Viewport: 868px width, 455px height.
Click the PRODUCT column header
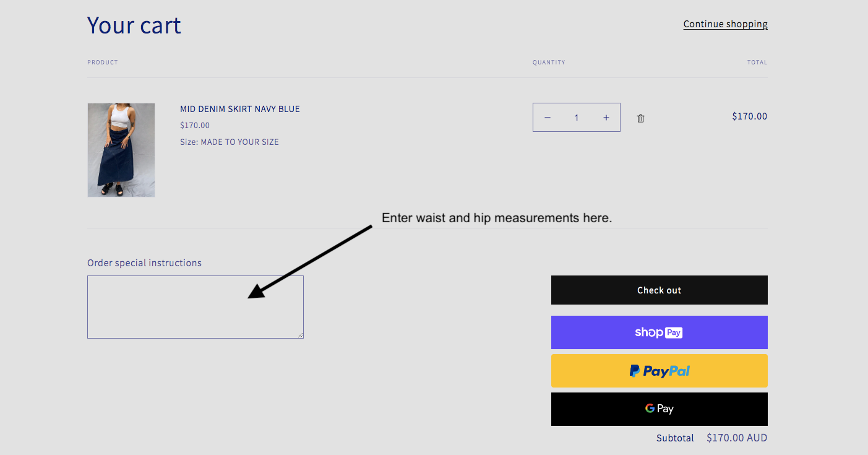(x=103, y=63)
